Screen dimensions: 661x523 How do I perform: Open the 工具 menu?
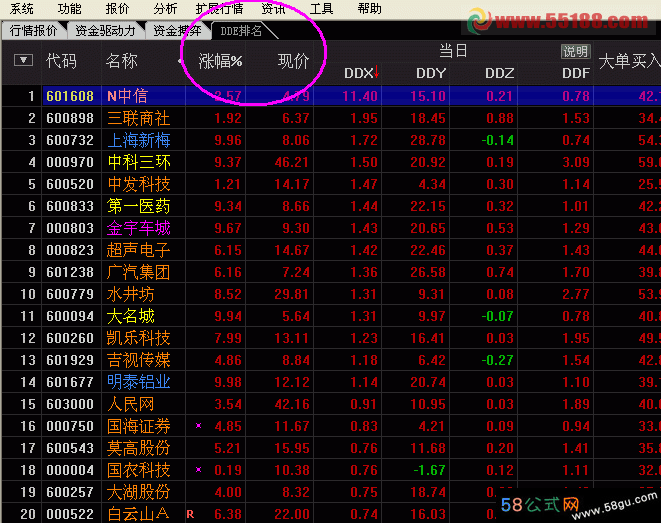(322, 8)
